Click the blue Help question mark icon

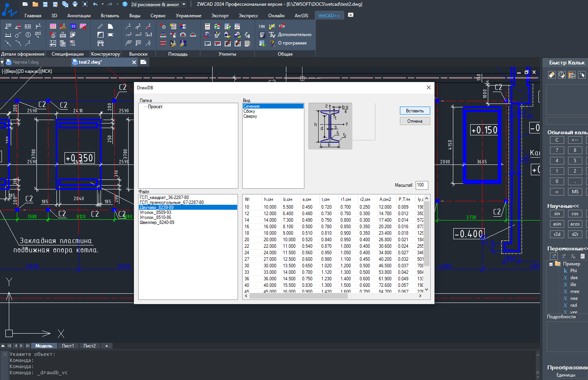[125, 4]
